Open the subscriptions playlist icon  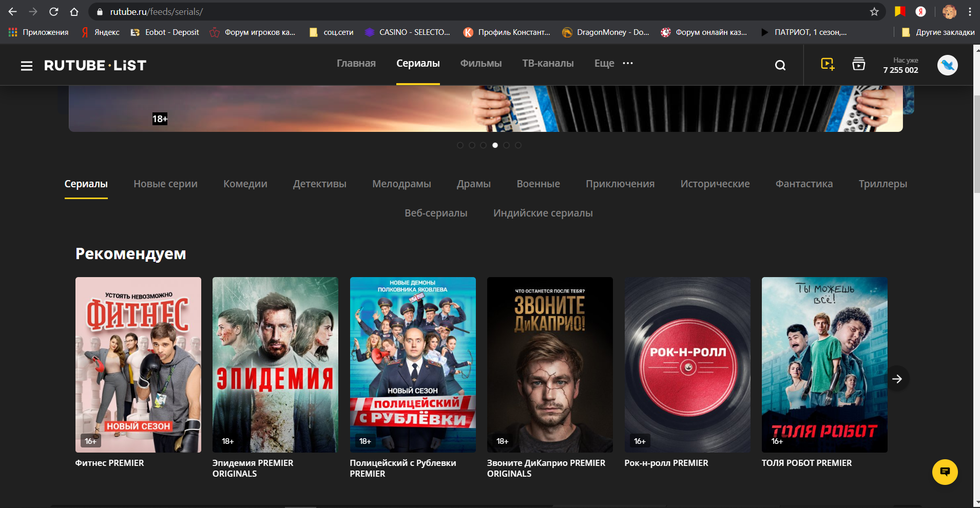[858, 64]
